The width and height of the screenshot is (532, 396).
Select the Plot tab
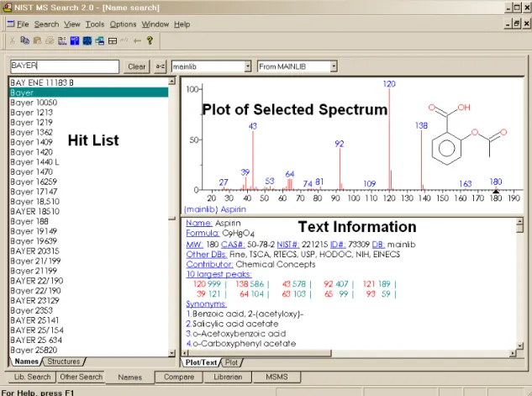232,362
